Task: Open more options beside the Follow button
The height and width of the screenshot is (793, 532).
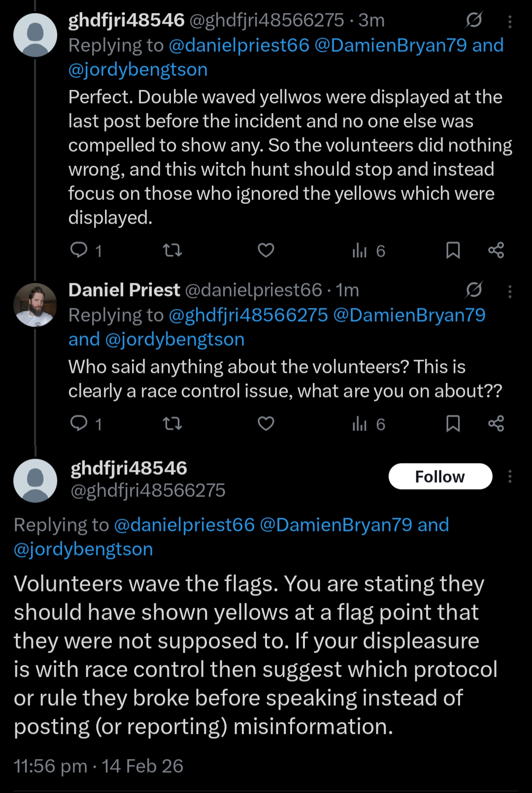Action: [510, 476]
